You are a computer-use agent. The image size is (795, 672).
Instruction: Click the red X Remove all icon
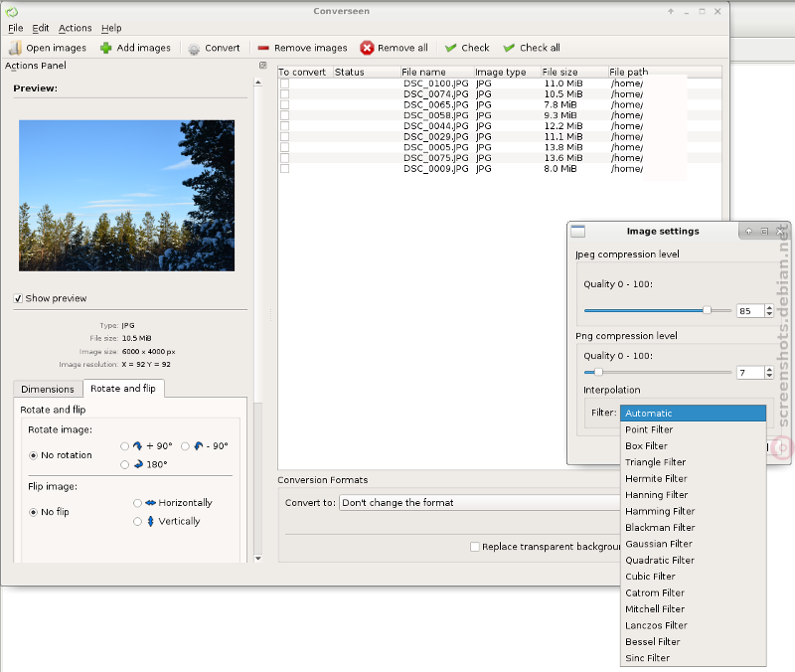[367, 48]
